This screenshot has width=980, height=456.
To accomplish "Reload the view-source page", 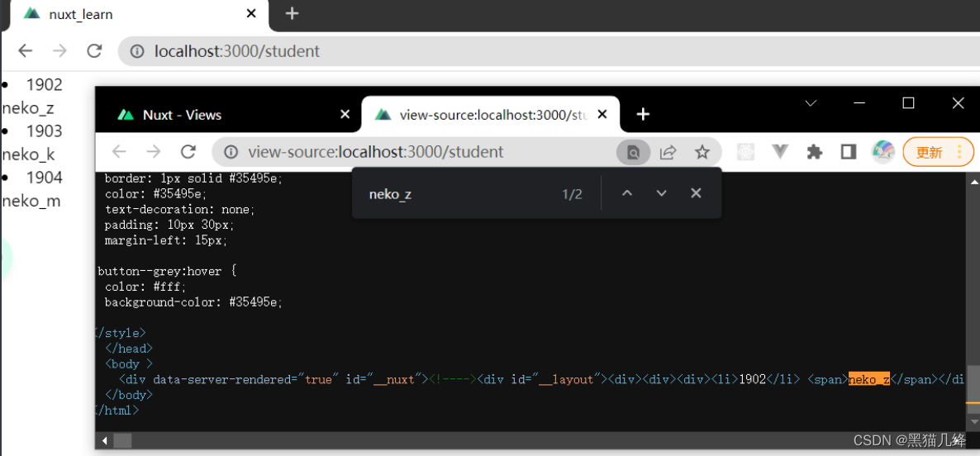I will pyautogui.click(x=188, y=152).
